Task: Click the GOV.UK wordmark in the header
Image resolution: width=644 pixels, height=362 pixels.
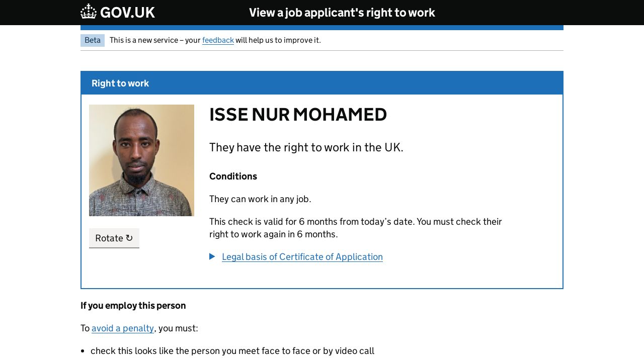Action: coord(127,13)
